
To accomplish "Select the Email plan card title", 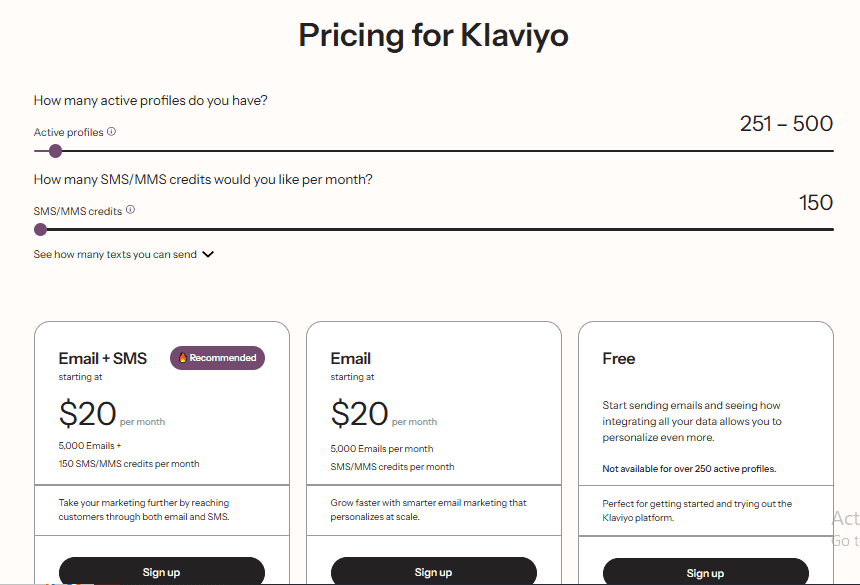I will click(x=350, y=358).
